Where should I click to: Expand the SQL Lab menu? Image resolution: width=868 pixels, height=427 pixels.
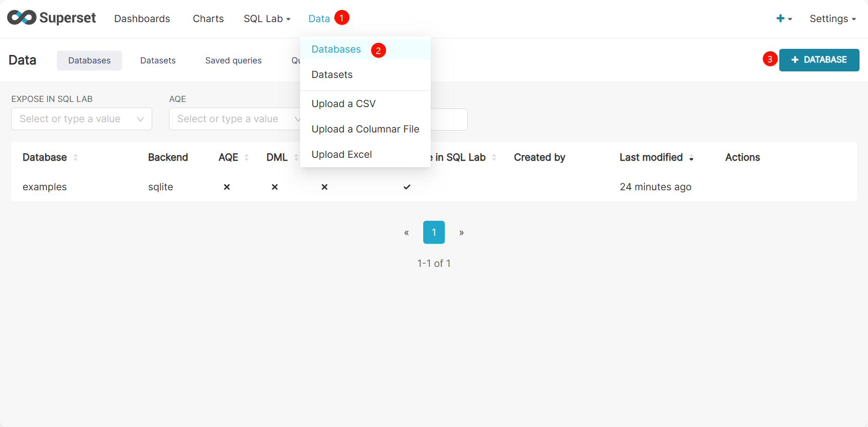click(x=267, y=19)
